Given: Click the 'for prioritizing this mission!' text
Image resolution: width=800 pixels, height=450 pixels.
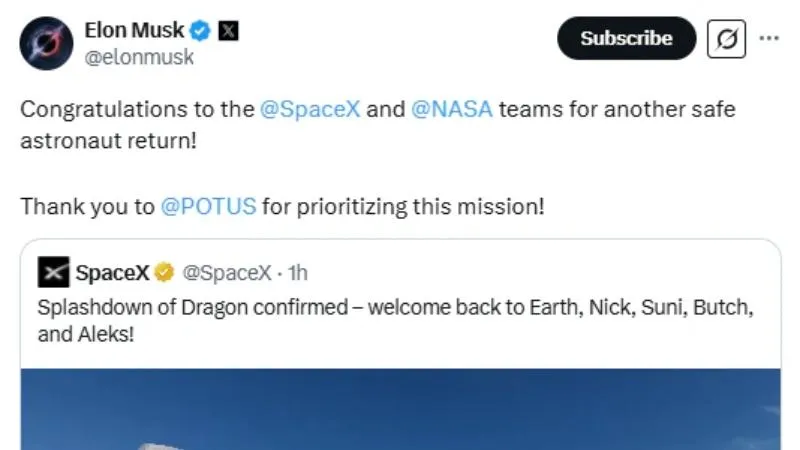Looking at the screenshot, I should (403, 207).
